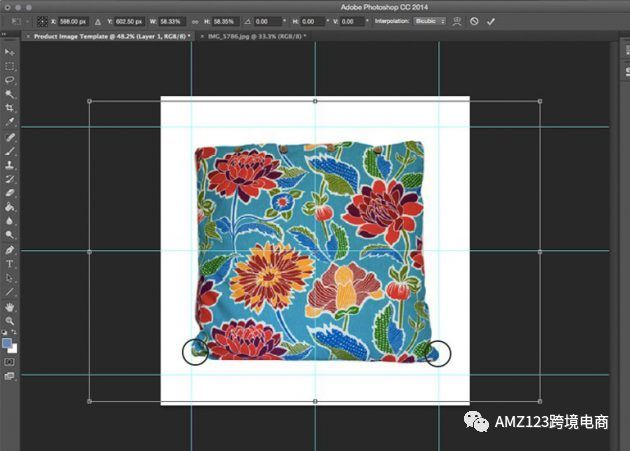630x451 pixels.
Task: Toggle warp mode in options bar
Action: pos(457,20)
